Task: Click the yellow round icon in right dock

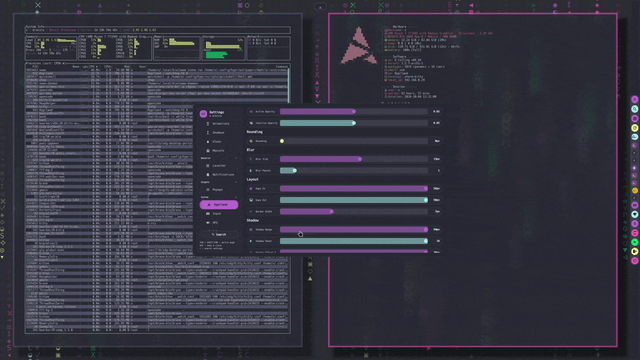Action: [x=635, y=128]
